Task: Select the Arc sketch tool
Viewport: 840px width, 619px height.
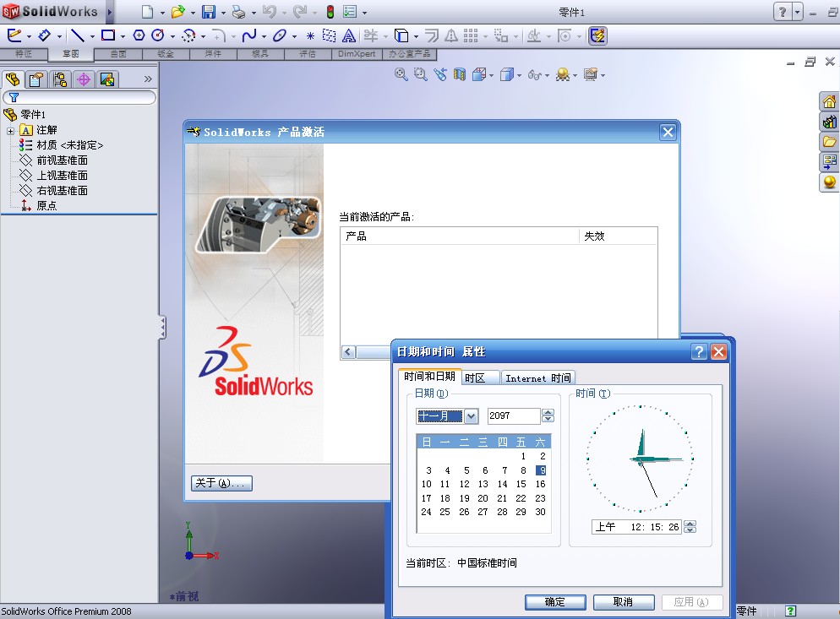Action: [188, 35]
